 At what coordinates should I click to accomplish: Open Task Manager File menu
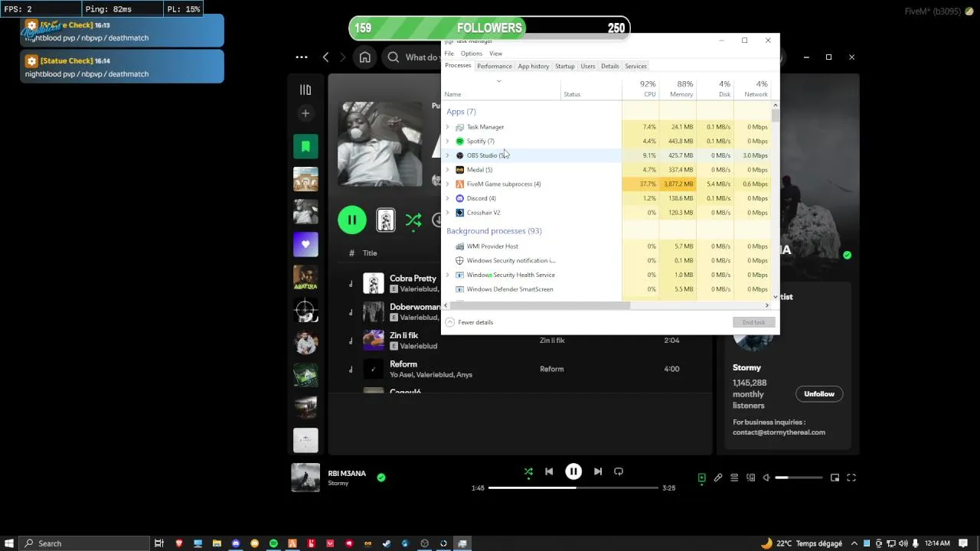tap(449, 54)
